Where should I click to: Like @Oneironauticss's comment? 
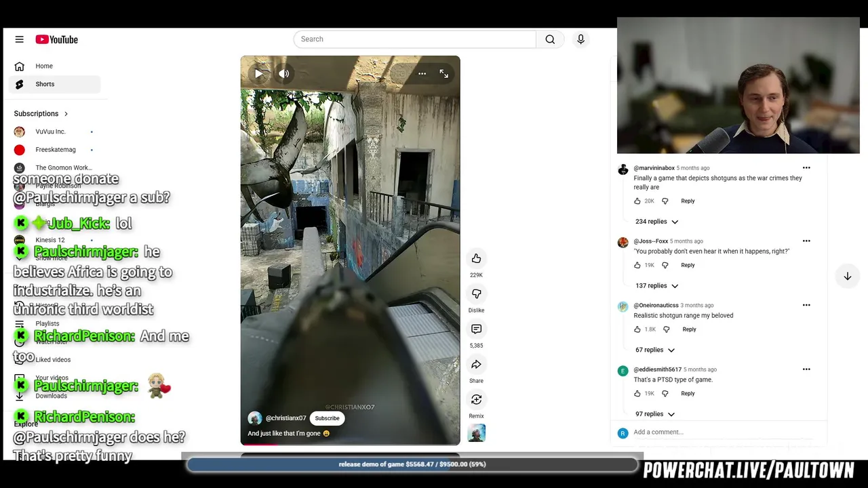pyautogui.click(x=637, y=329)
